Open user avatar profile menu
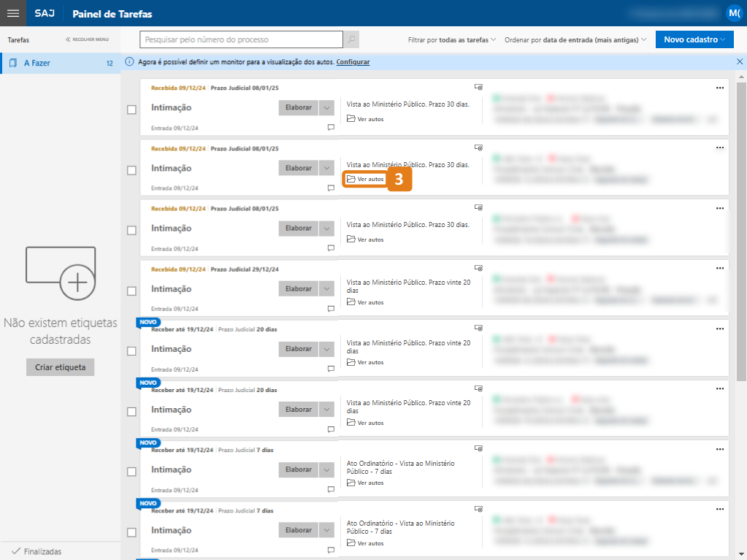This screenshot has width=747, height=560. point(734,13)
